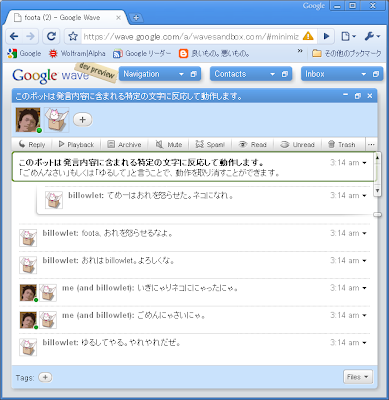
Task: Open dropdown for いきにゃりネコ blip
Action: (364, 288)
